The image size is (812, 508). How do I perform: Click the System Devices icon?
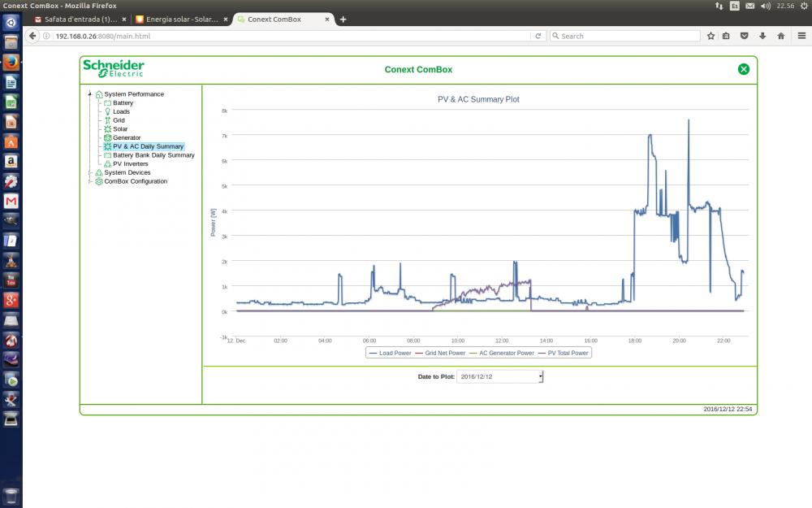(99, 172)
